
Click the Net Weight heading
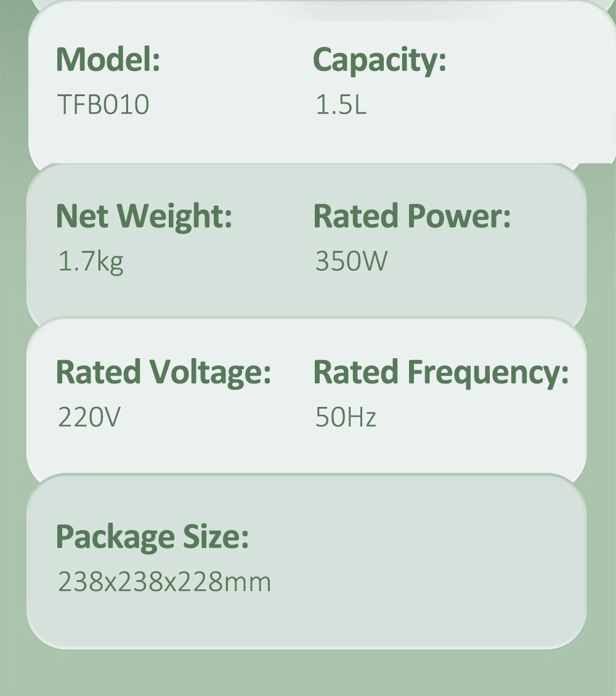click(x=144, y=216)
